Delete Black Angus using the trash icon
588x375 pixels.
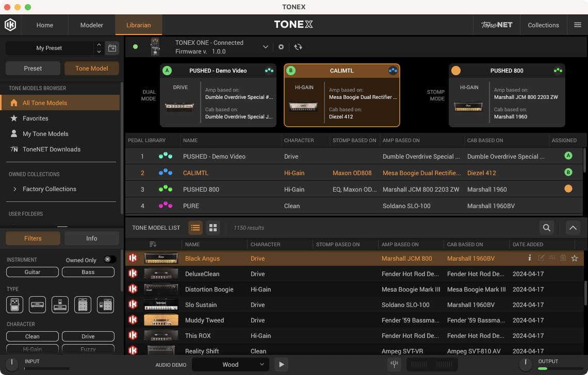point(563,258)
